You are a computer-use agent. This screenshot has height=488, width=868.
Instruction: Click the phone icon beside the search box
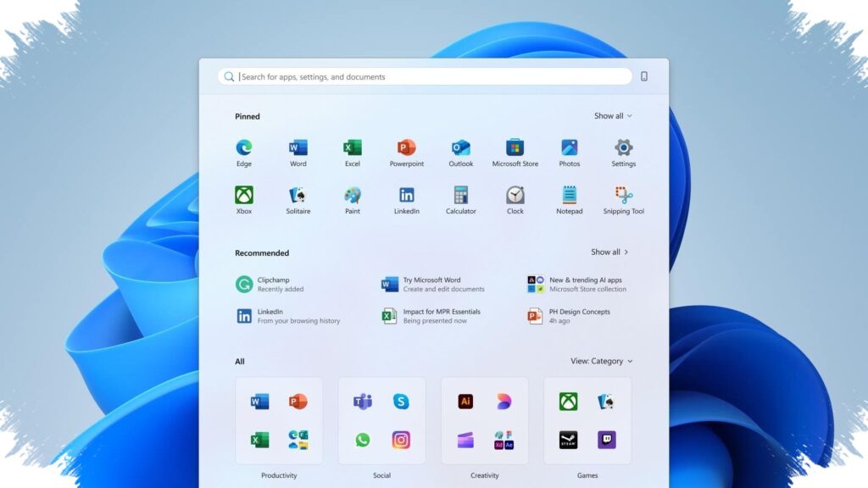coord(644,76)
